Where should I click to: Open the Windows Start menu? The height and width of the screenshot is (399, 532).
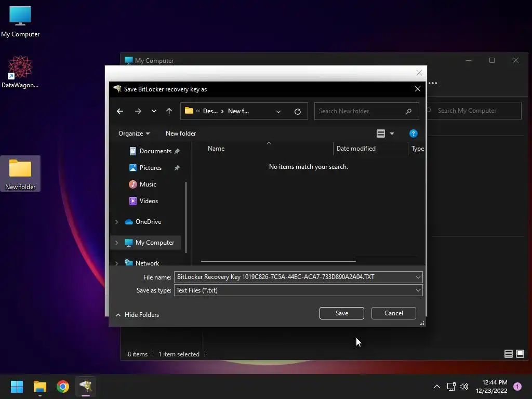pos(17,387)
